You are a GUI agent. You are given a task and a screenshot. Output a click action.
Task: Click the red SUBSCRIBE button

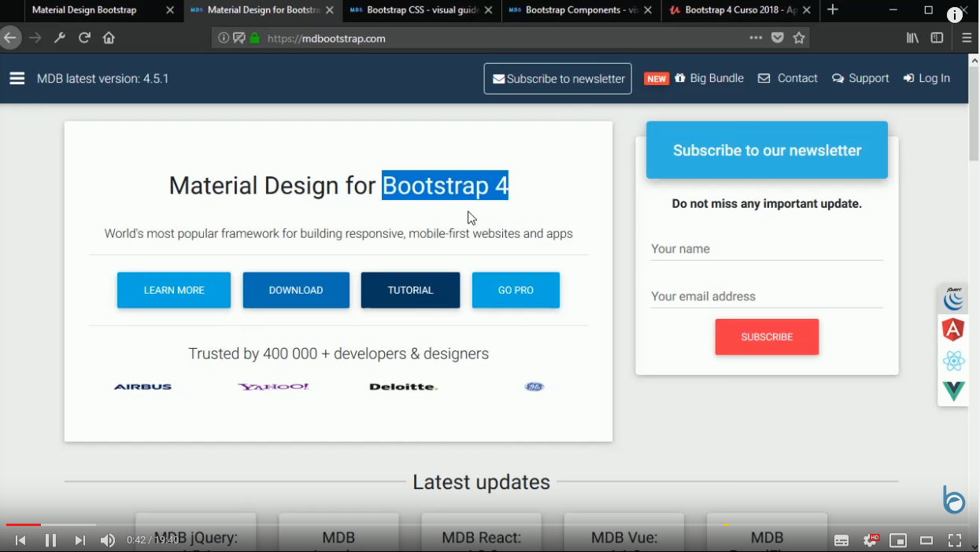tap(767, 337)
